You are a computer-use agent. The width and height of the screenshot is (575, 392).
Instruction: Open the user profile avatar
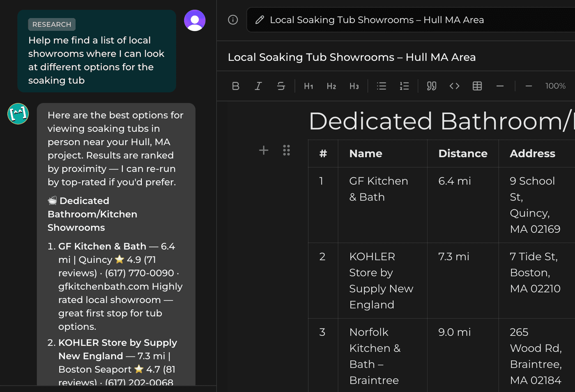195,21
